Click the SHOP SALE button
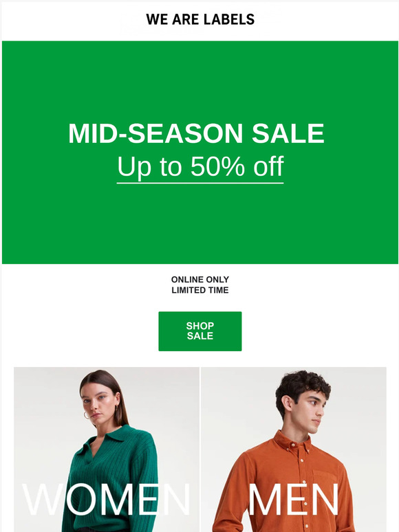The width and height of the screenshot is (399, 532). (x=200, y=331)
